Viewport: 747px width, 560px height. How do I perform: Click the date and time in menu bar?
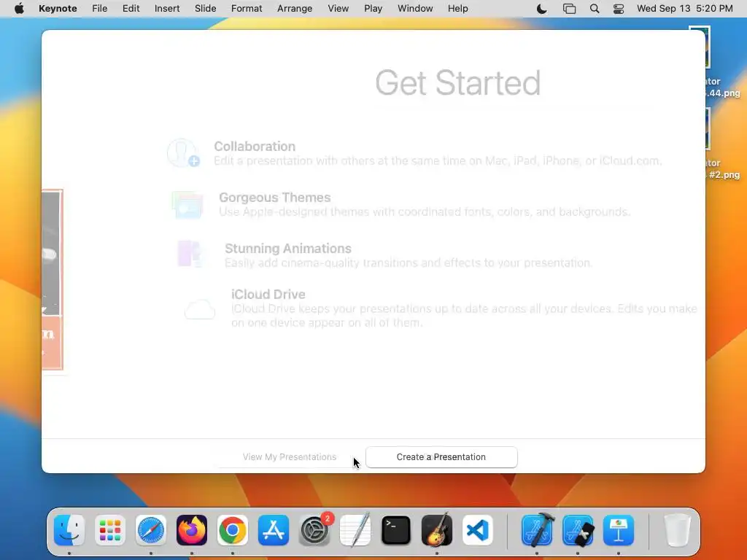684,9
